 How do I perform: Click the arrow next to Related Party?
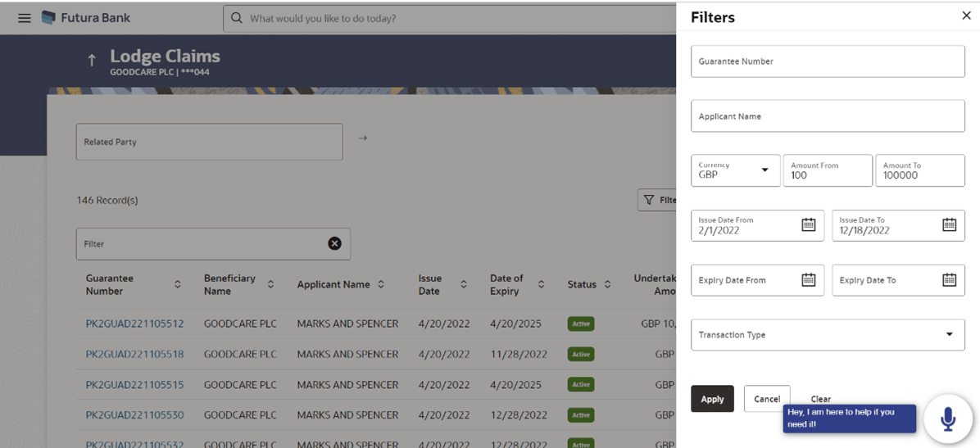point(362,138)
